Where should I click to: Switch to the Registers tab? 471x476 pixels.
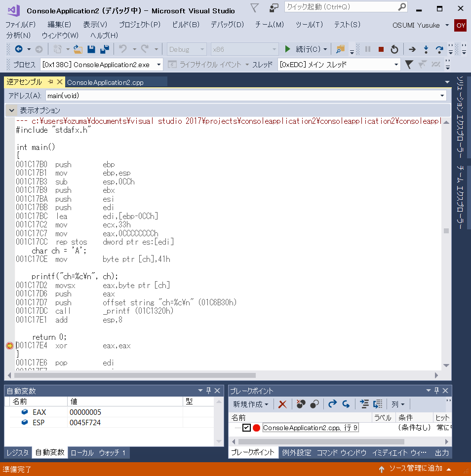[18, 453]
